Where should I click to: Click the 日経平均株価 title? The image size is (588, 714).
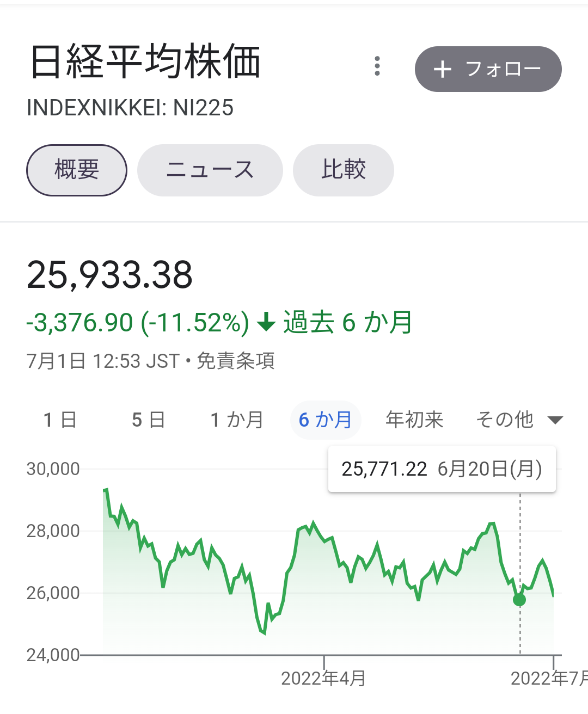(145, 61)
